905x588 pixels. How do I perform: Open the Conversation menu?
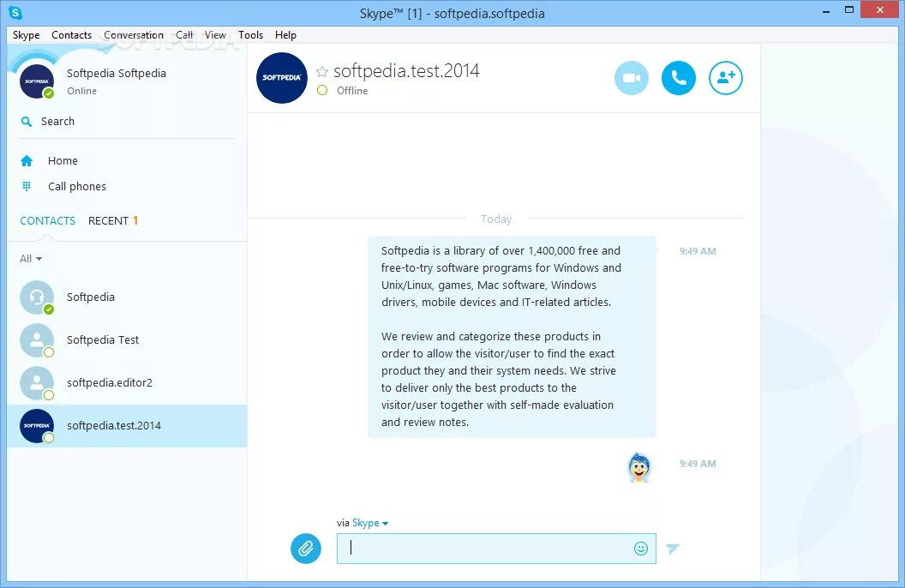click(x=134, y=35)
